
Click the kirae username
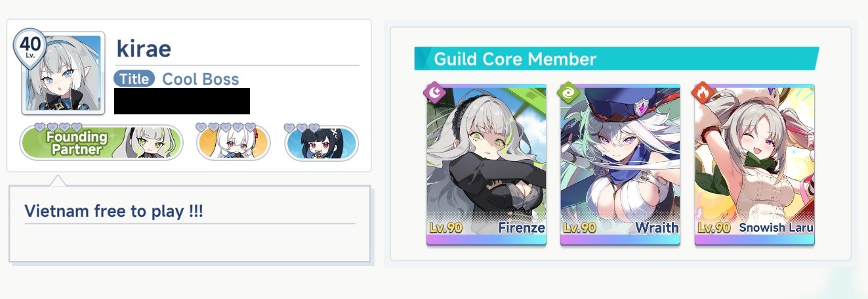[144, 48]
